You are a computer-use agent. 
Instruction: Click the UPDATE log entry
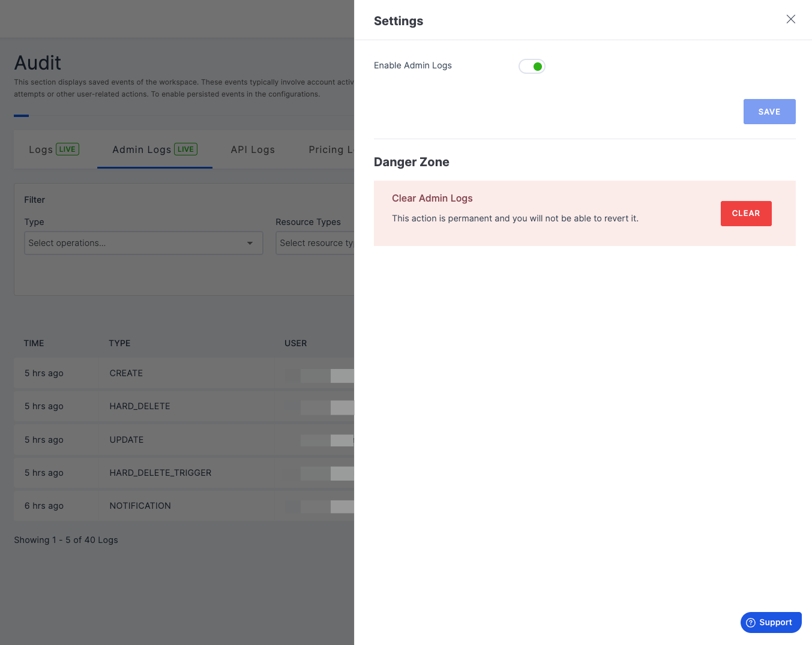point(127,440)
